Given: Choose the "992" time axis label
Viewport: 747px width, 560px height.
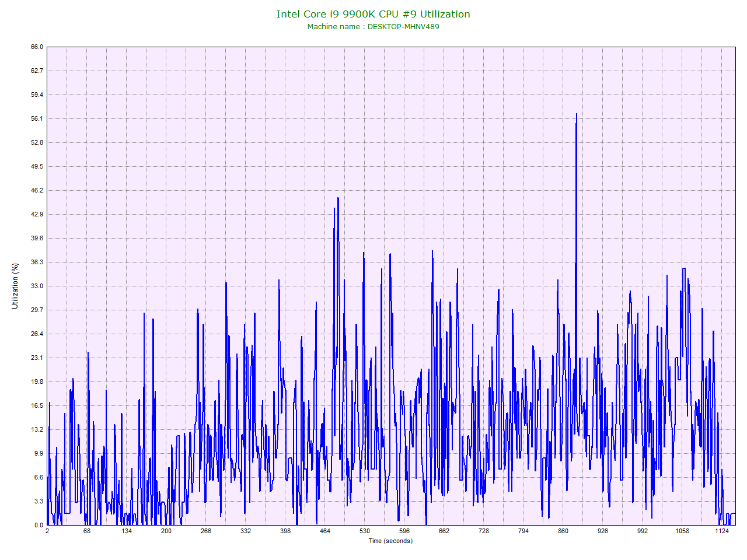Looking at the screenshot, I should (643, 531).
